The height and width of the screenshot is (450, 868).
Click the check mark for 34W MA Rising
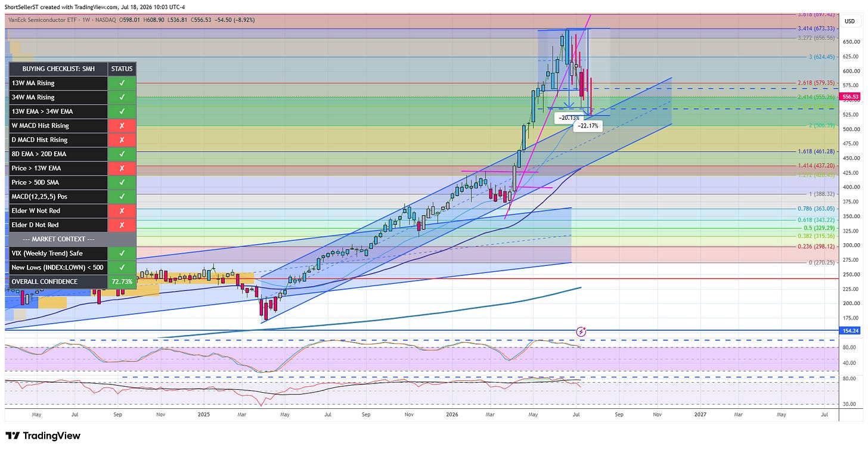pos(122,97)
